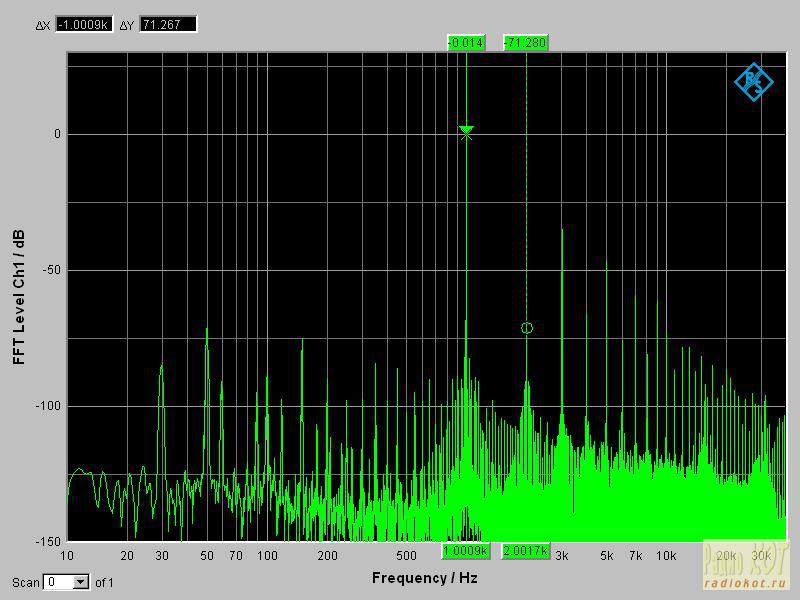This screenshot has width=800, height=600.
Task: Click the FFT Level Ch1 / dB axis title
Action: [19, 297]
